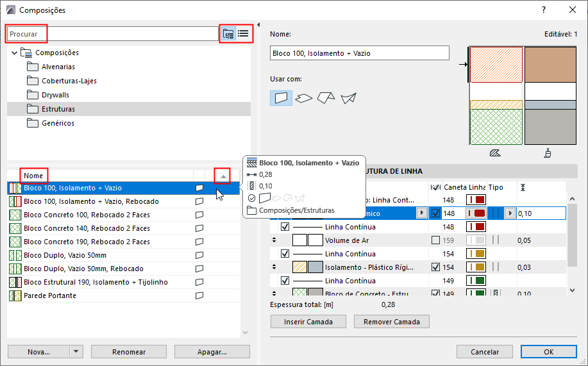This screenshot has height=366, width=588.
Task: Click Inserir Camada
Action: point(308,322)
